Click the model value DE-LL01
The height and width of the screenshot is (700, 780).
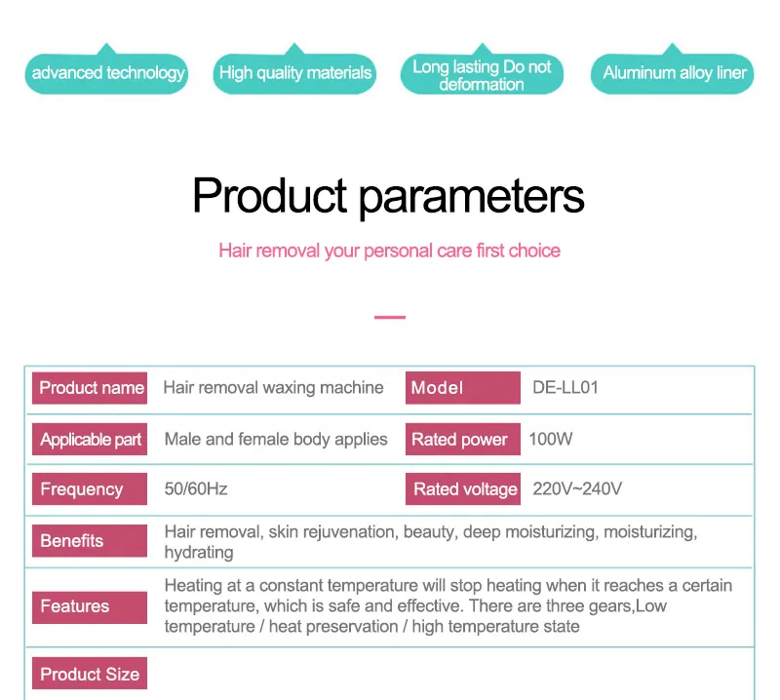pos(565,388)
